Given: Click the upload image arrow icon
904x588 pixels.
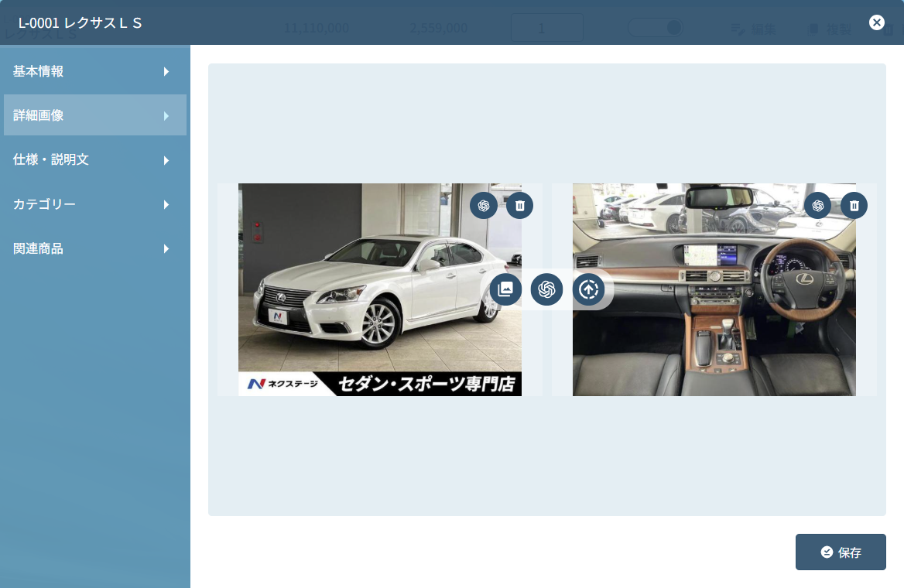Looking at the screenshot, I should pyautogui.click(x=589, y=289).
